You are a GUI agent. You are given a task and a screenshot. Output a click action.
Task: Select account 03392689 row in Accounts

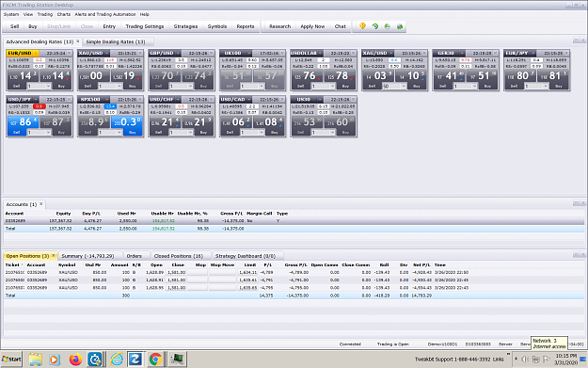tap(294, 221)
